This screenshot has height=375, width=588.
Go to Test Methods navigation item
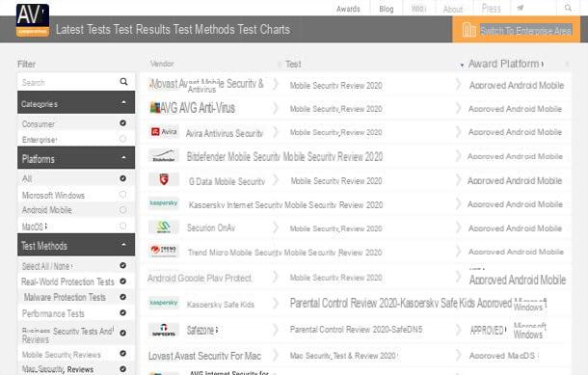click(204, 29)
